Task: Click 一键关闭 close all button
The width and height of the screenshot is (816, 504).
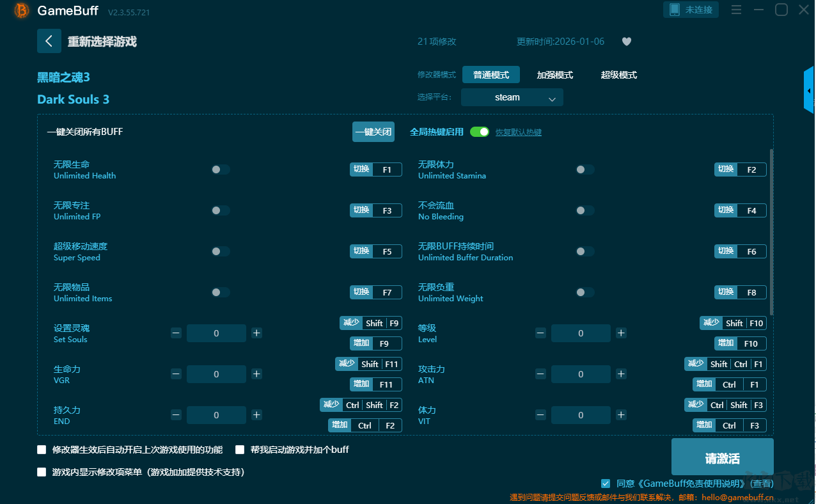Action: coord(373,132)
